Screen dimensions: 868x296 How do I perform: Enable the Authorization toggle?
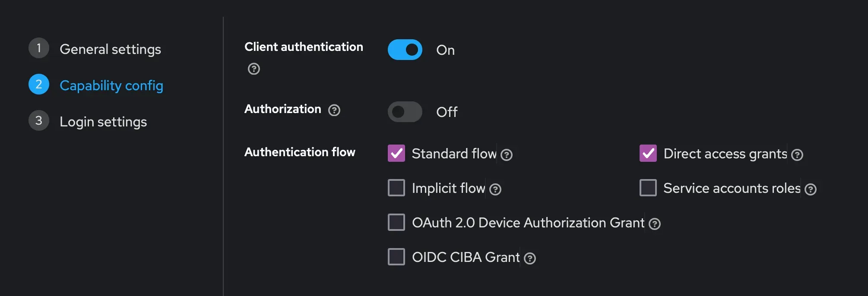[x=405, y=112]
